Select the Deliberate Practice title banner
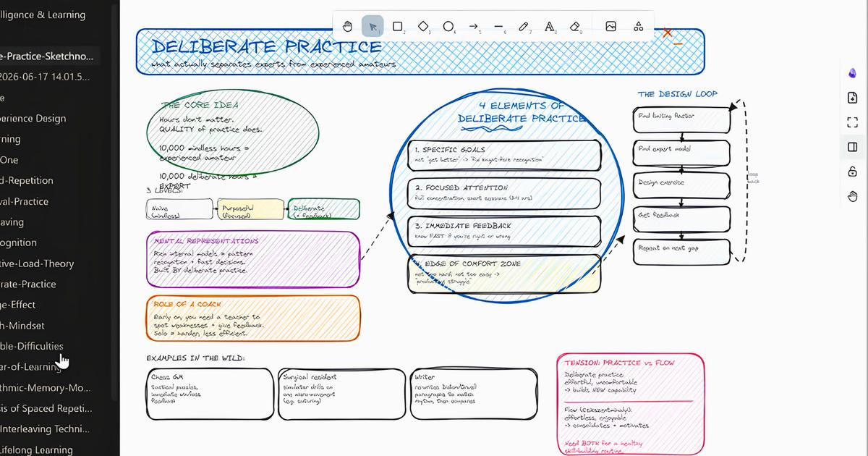868x456 pixels. click(420, 51)
